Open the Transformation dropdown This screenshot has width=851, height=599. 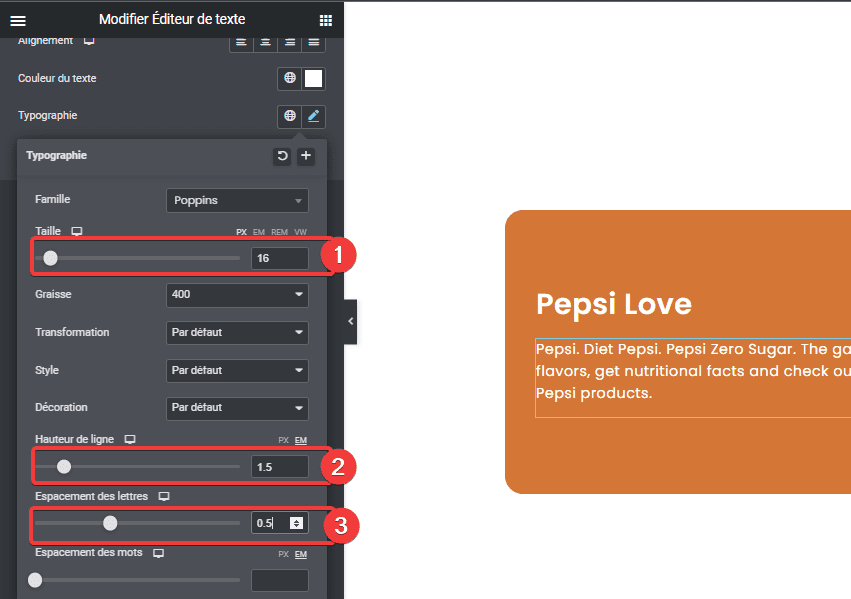237,333
